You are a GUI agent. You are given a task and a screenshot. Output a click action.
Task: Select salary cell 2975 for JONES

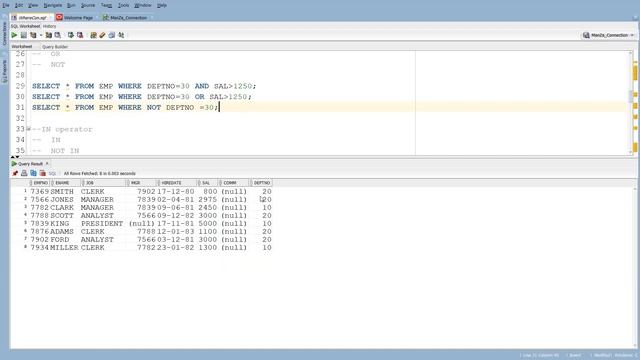tap(208, 200)
